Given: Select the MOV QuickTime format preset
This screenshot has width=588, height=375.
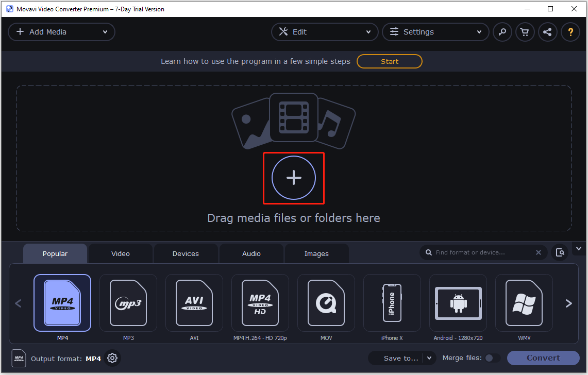Looking at the screenshot, I should click(x=326, y=303).
